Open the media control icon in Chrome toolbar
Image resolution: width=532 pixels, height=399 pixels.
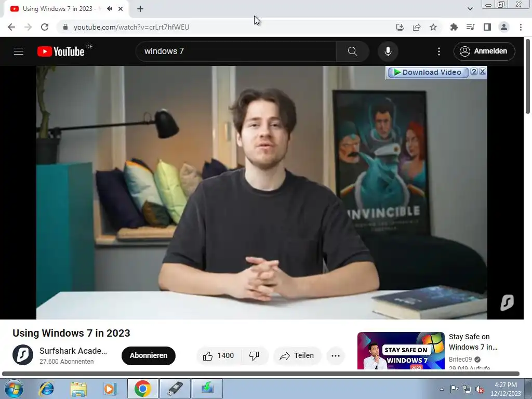point(470,27)
